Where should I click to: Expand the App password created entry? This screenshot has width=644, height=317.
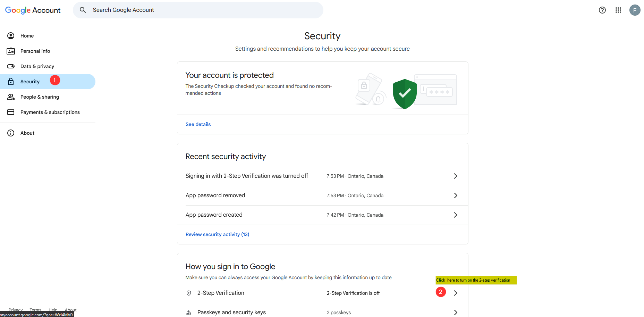pos(455,215)
